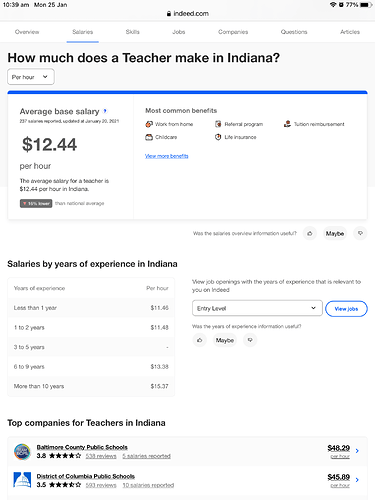Click the Baltimore County Public Schools logo

click(22, 451)
